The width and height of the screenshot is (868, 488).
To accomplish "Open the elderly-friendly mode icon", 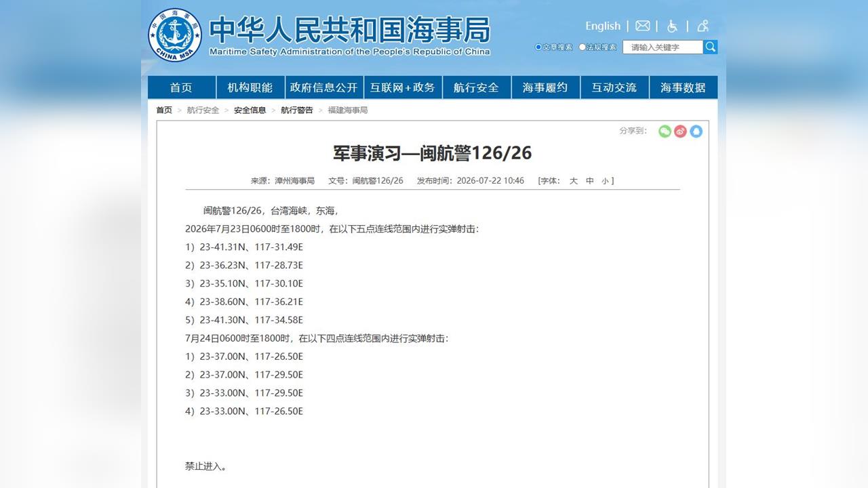I will click(x=703, y=26).
